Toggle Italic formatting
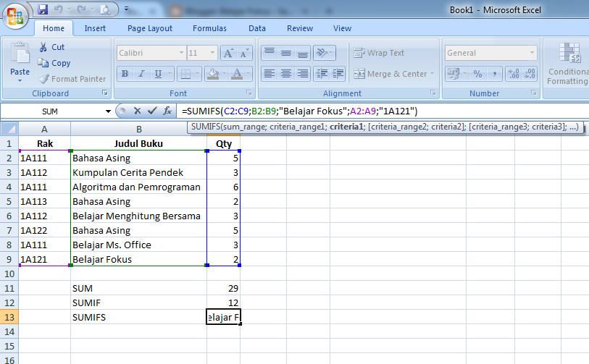The height and width of the screenshot is (364, 589). pos(141,74)
